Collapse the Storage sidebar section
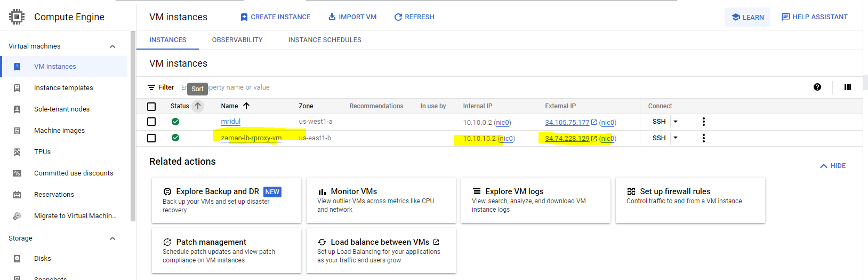This screenshot has height=280, width=868. (x=112, y=238)
